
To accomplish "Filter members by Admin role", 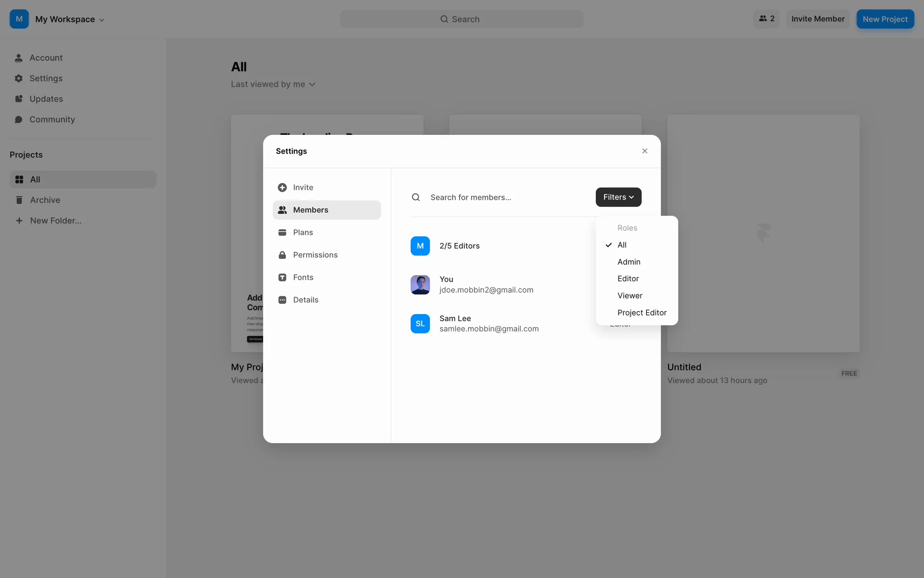I will coord(629,262).
